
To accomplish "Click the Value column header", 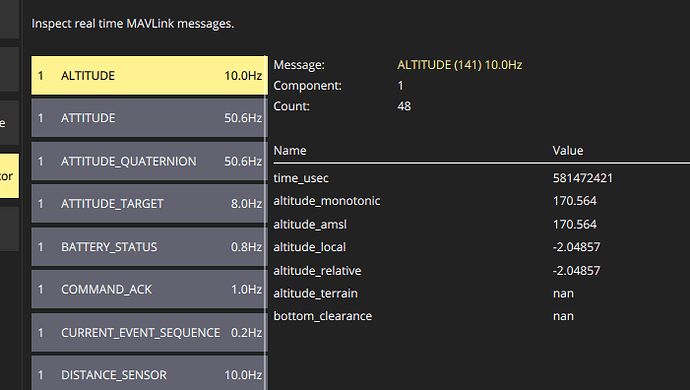I will (x=568, y=151).
